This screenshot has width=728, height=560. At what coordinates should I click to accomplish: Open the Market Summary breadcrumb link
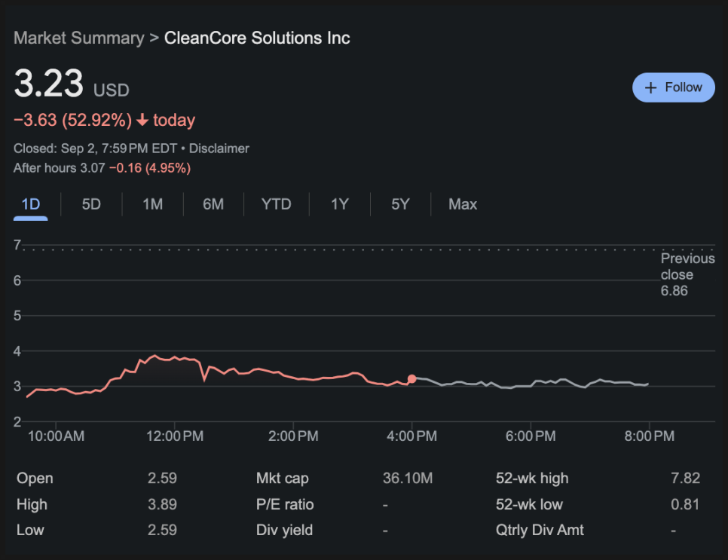coord(79,38)
